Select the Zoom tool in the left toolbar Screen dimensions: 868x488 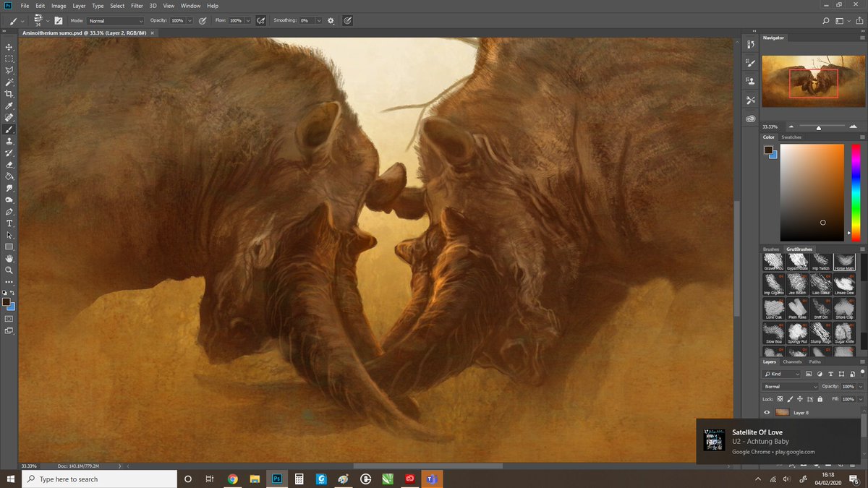[9, 270]
